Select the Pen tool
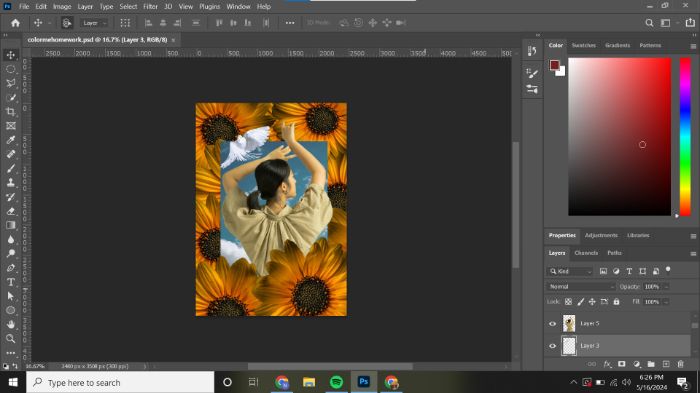Screen dimensions: 700x393 [11, 268]
